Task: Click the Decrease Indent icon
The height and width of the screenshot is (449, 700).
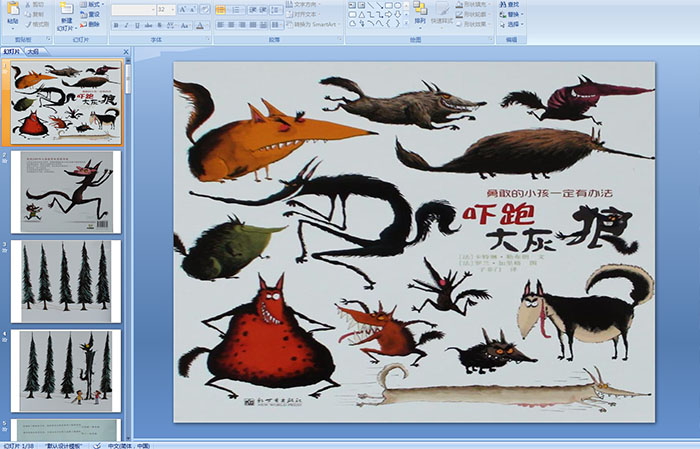Action: tap(253, 10)
